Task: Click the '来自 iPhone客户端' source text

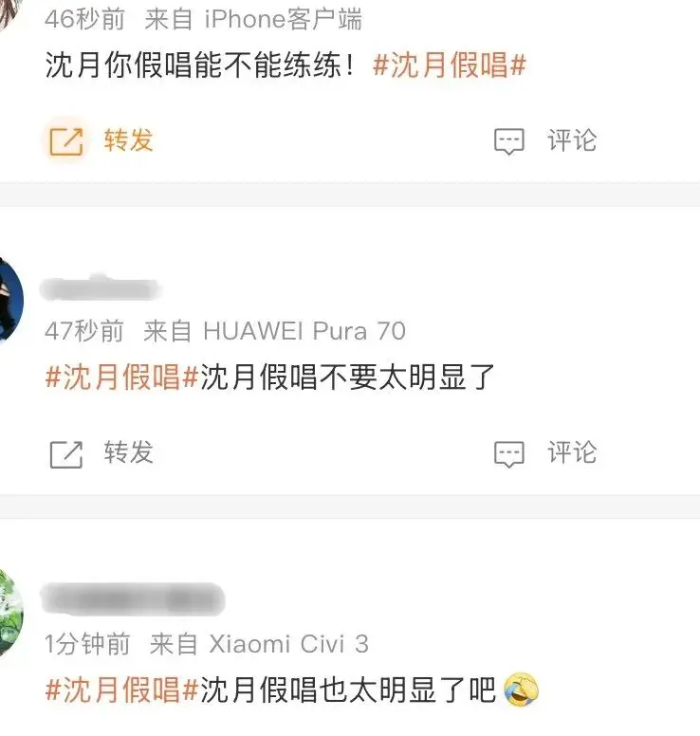Action: [x=253, y=20]
